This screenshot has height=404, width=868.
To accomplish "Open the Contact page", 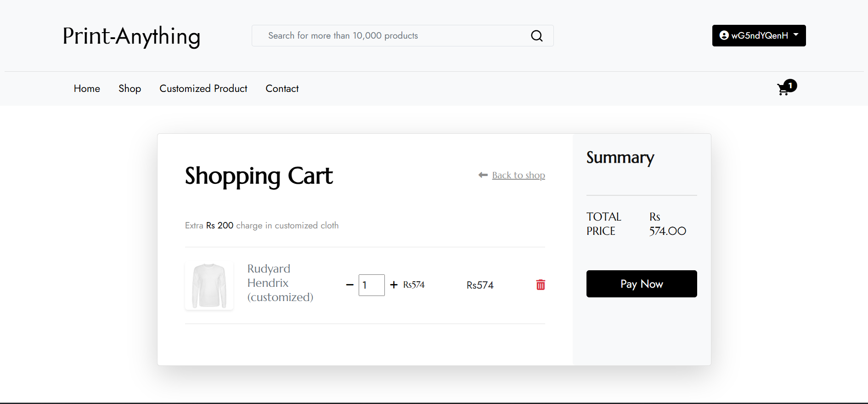I will click(x=282, y=88).
